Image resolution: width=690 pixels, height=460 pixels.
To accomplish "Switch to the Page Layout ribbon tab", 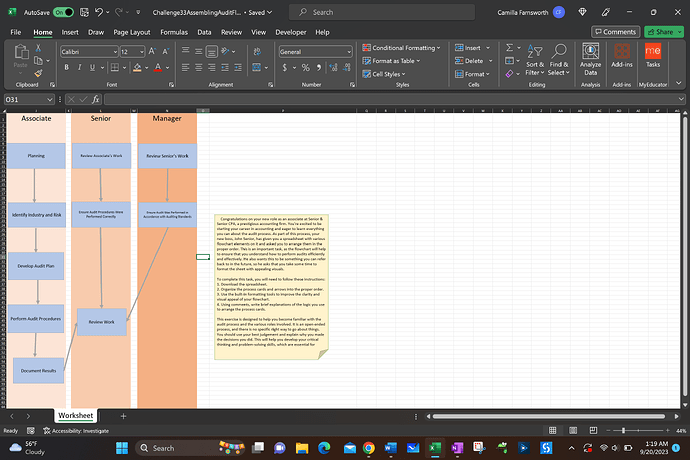I will tap(132, 32).
